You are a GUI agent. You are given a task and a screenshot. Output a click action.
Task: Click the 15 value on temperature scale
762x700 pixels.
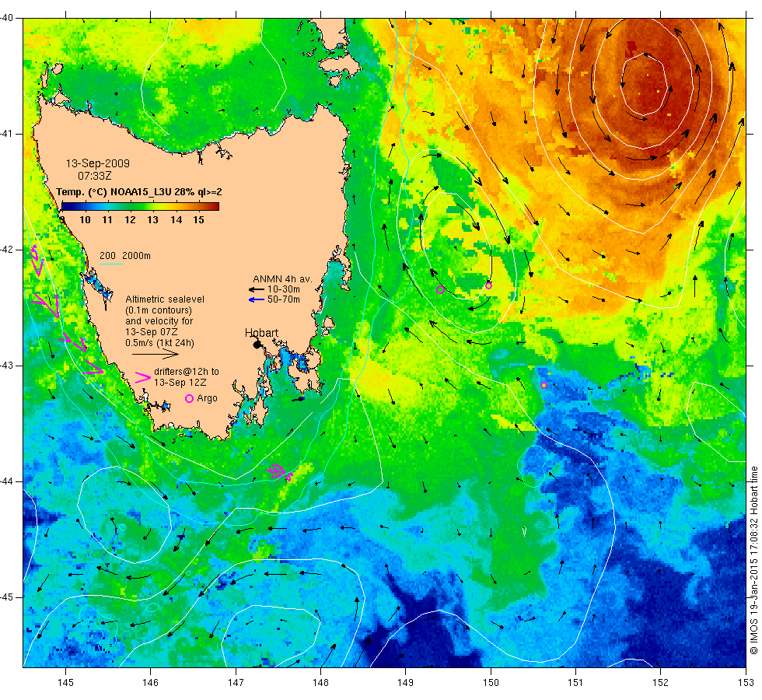198,219
